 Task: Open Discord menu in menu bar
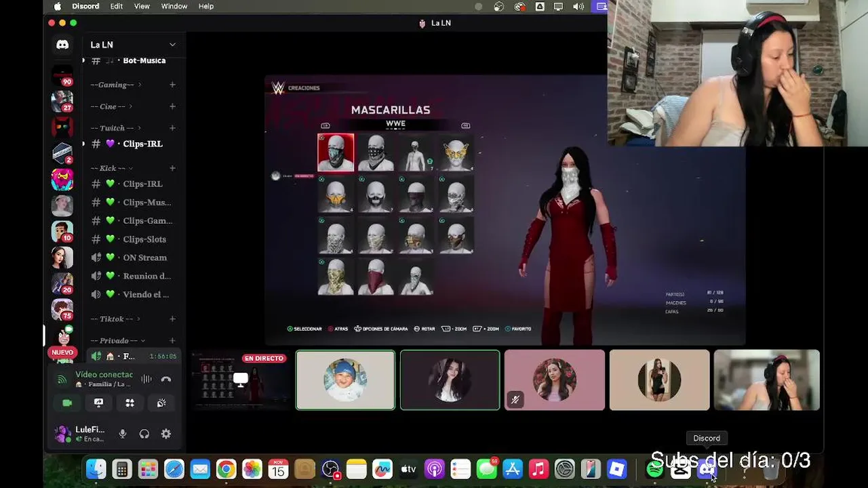pyautogui.click(x=85, y=6)
